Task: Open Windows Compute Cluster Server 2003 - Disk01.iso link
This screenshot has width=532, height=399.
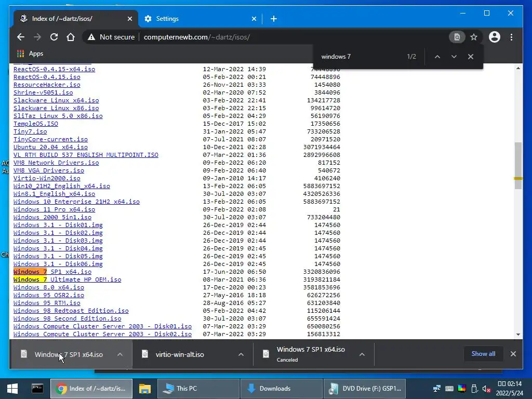Action: [x=102, y=326]
